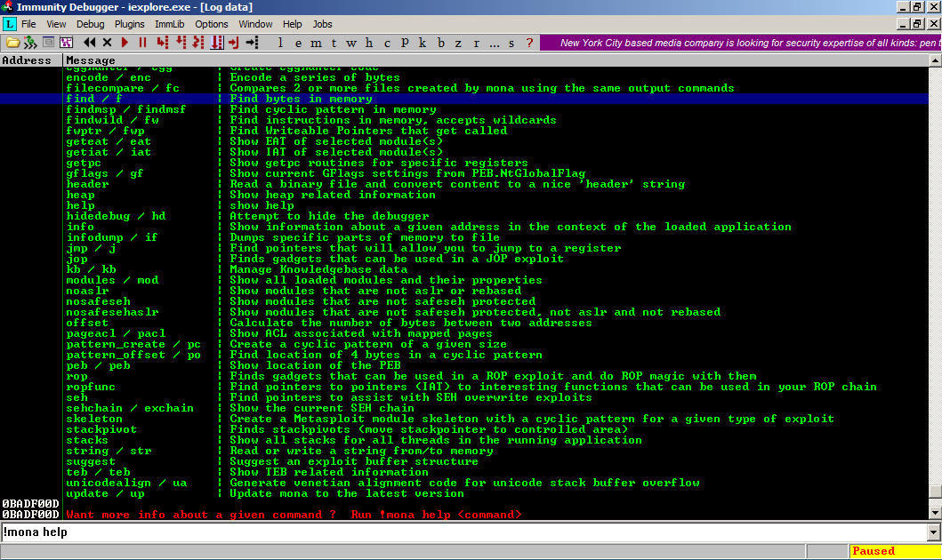Select the 'find / f' log row

[463, 99]
